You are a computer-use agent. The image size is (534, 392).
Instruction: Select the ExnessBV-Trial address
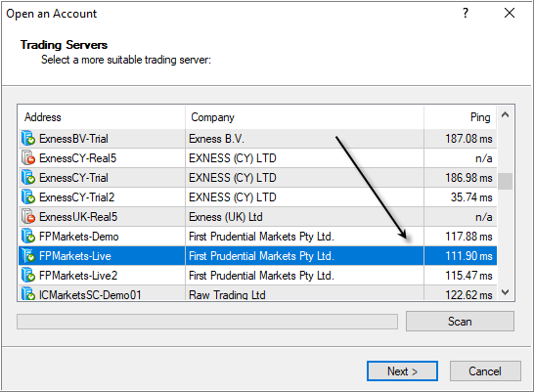coord(73,139)
